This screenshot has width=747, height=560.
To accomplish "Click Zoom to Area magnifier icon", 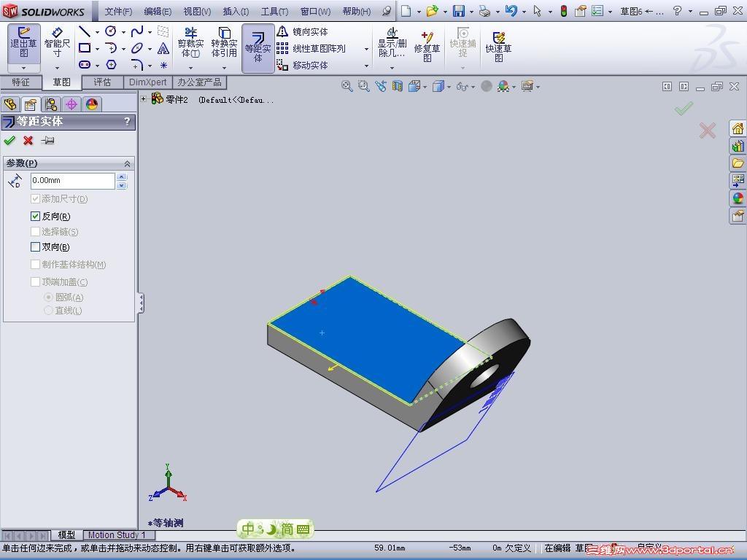I will pyautogui.click(x=363, y=86).
